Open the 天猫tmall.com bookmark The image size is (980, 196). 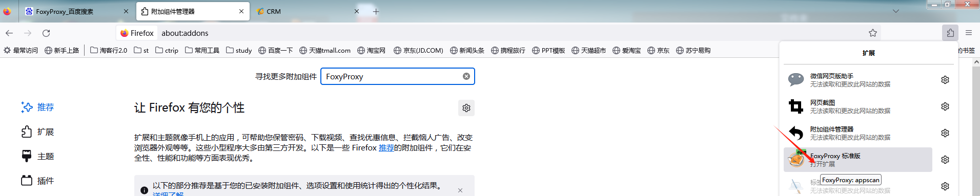pos(325,50)
